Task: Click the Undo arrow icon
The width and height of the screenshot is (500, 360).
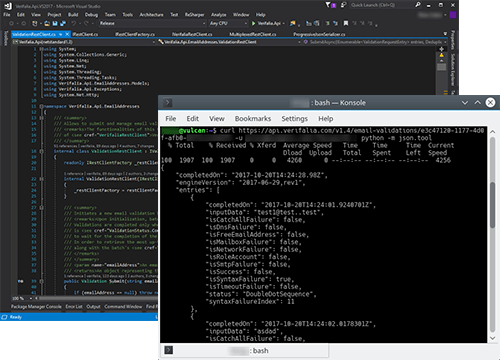Action: click(73, 23)
